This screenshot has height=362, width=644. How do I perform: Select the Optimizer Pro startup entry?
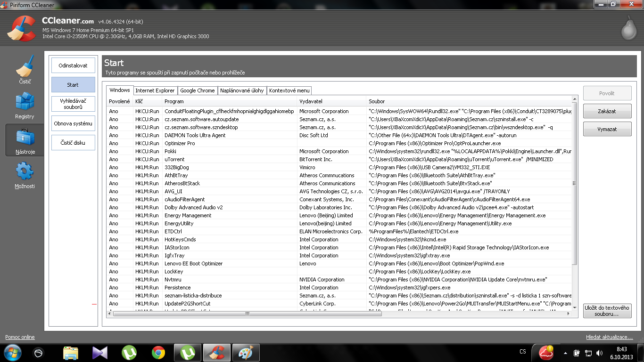pos(339,143)
